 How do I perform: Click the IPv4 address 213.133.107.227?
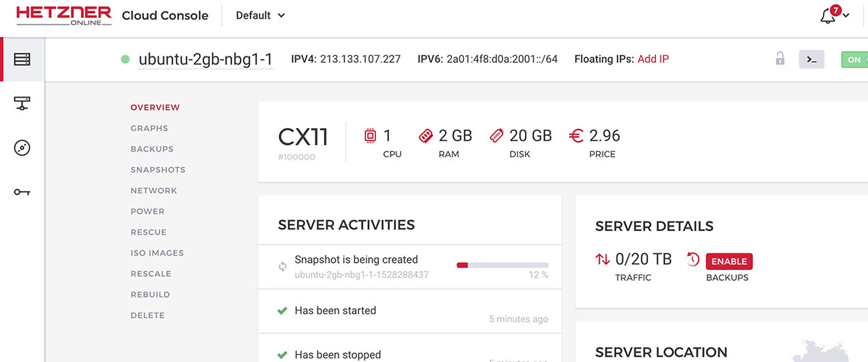359,59
